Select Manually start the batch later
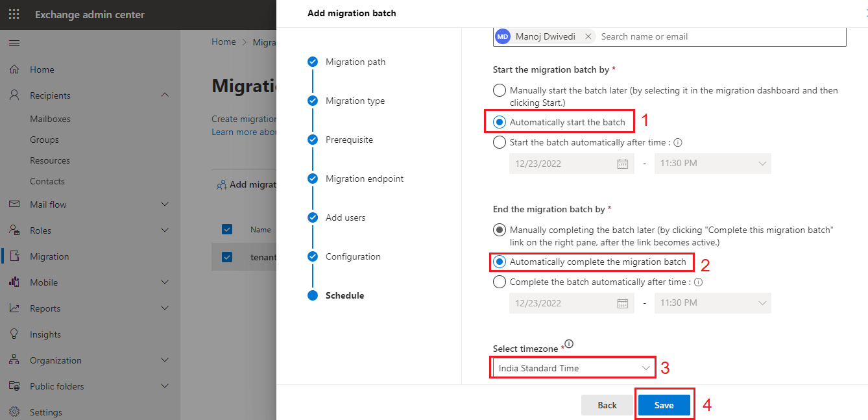868x420 pixels. [x=500, y=90]
